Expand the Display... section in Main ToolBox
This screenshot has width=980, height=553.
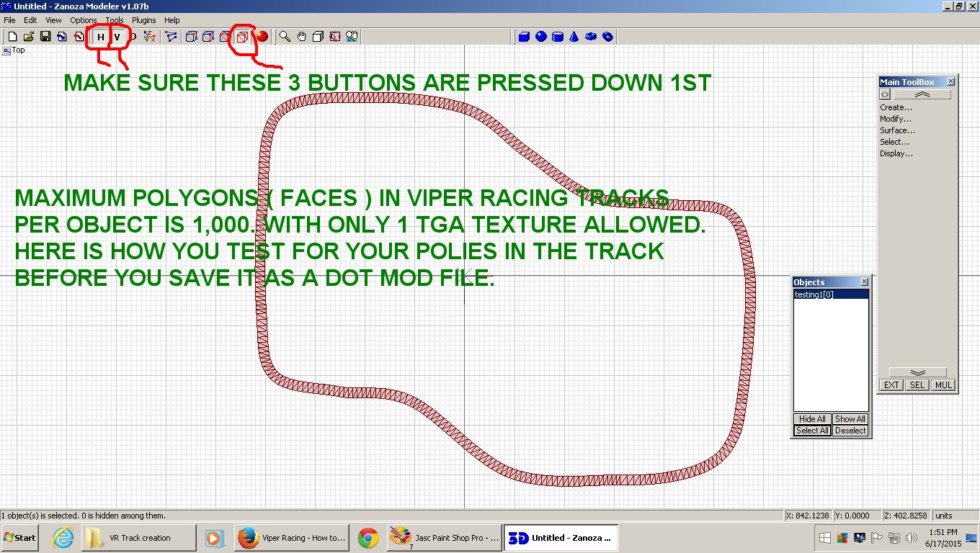896,153
